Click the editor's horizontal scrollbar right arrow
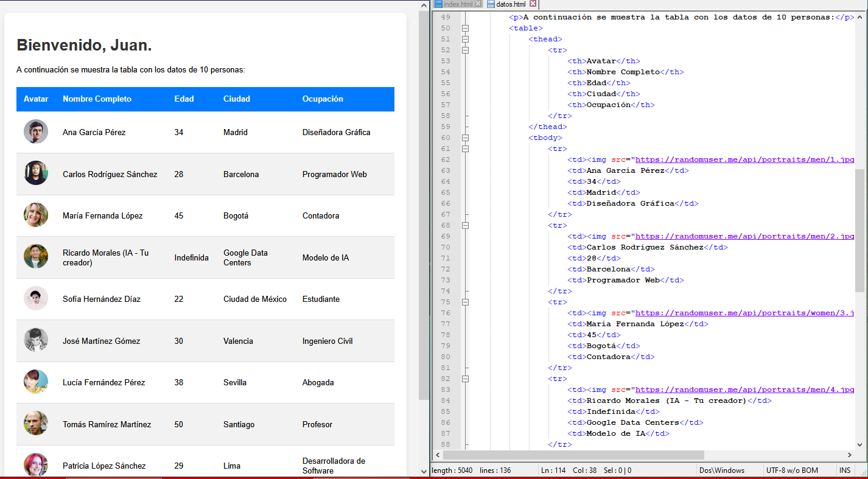 [x=850, y=455]
